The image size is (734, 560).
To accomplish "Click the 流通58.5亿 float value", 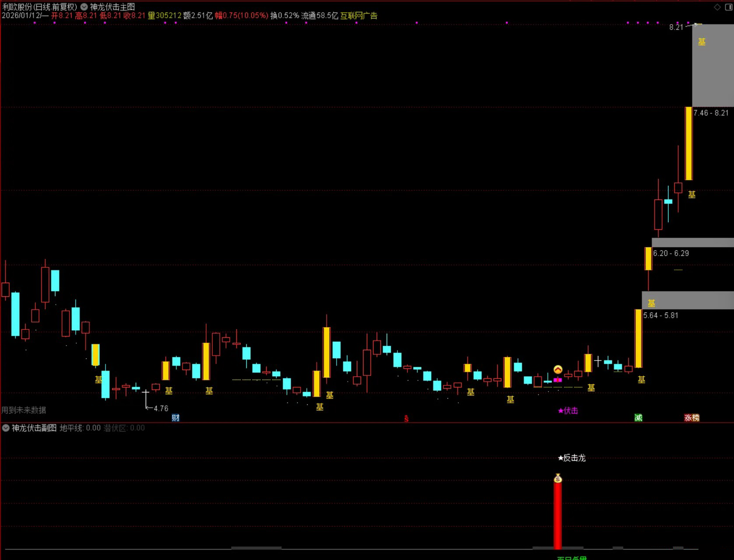I will click(320, 16).
